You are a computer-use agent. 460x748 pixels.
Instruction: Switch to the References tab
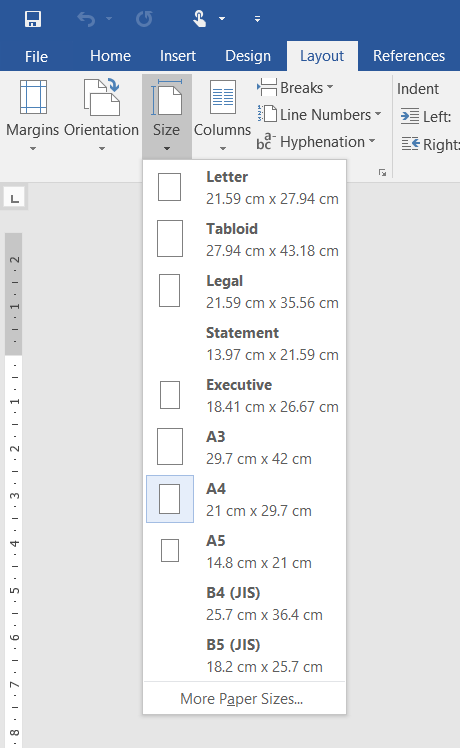(409, 56)
